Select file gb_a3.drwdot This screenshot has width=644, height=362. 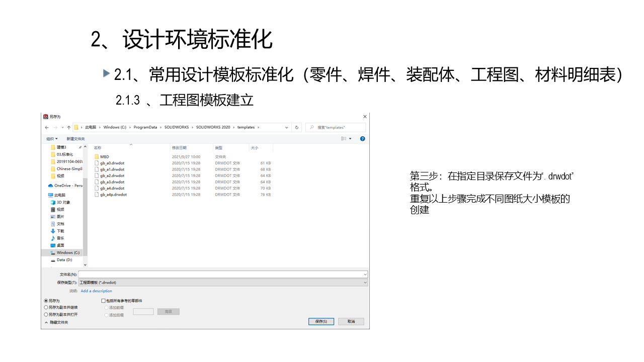tap(112, 182)
